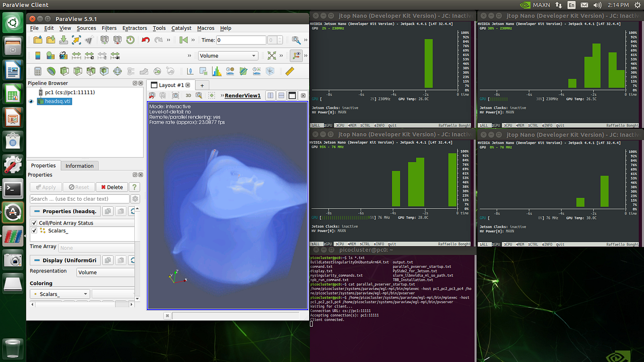The image size is (644, 362).
Task: Expand RenderView1 toolbar overflow chevron
Action: (x=222, y=96)
